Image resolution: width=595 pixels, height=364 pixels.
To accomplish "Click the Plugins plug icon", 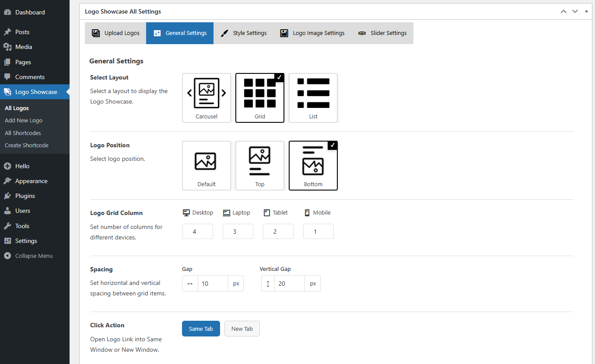I will tap(7, 196).
